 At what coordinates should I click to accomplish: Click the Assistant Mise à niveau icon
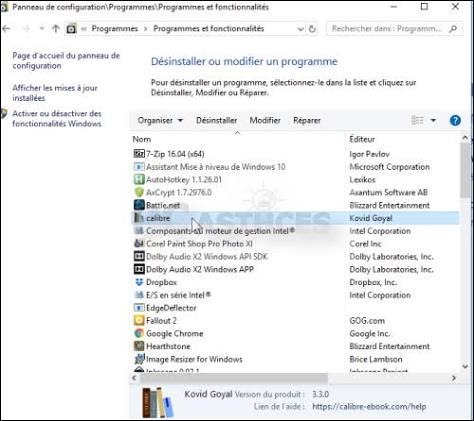139,167
